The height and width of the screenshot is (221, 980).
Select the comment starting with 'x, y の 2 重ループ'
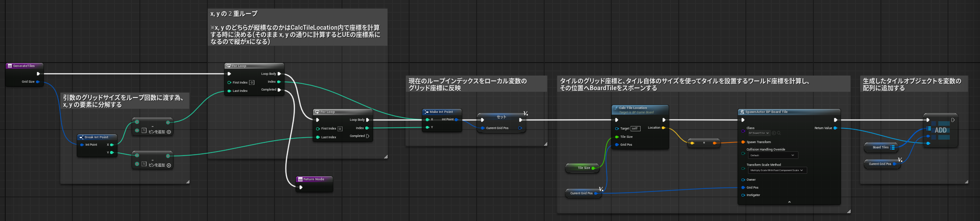click(297, 28)
